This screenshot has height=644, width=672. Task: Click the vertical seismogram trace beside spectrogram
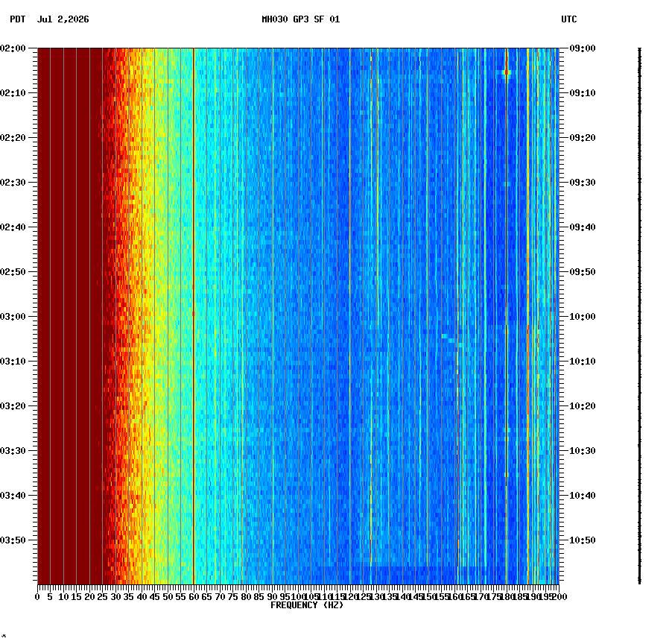640,316
